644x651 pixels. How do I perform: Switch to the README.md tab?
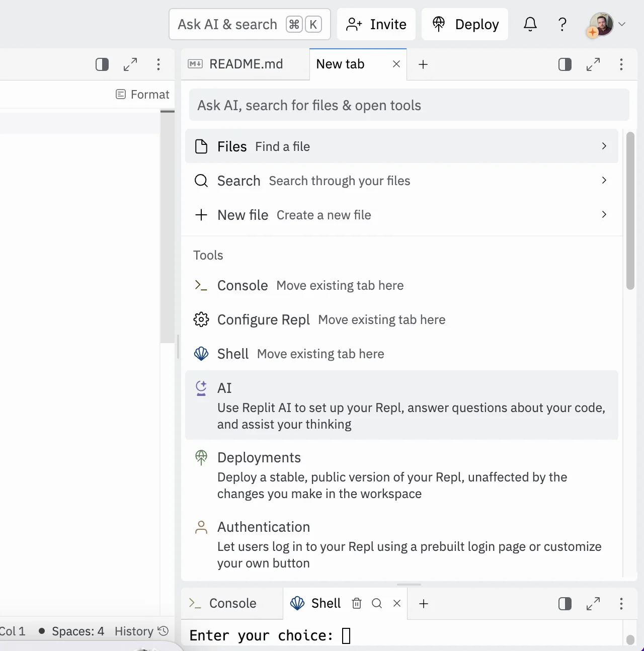click(x=245, y=64)
